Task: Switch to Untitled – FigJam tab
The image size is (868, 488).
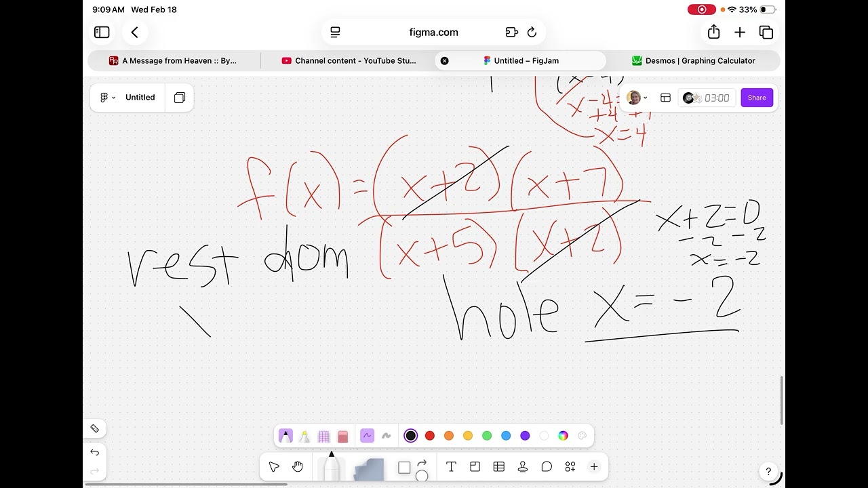Action: click(521, 60)
